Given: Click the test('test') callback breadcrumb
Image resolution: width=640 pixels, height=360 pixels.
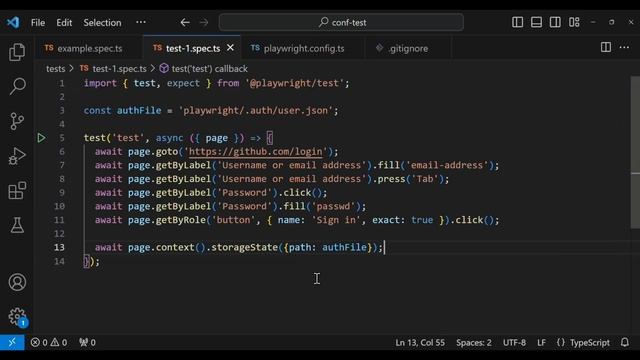Looking at the screenshot, I should tap(209, 69).
